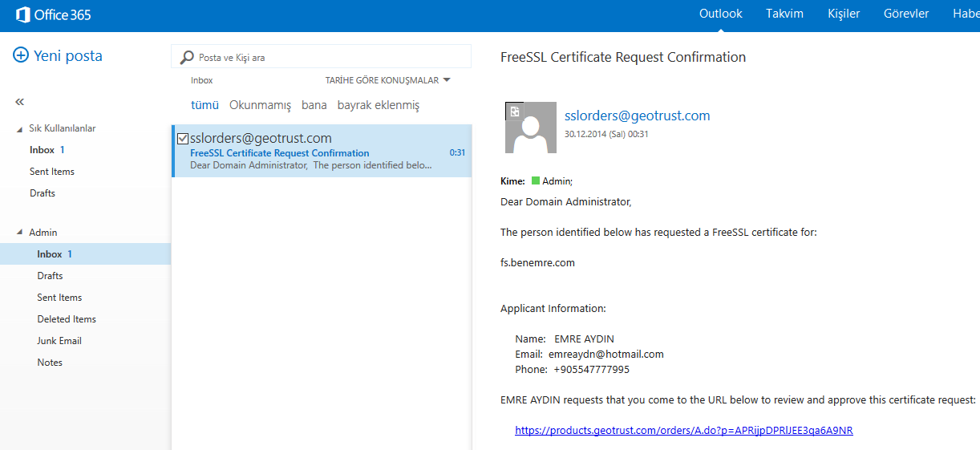Open Görevler in top navigation
Screen dimensions: 980x450
[x=906, y=14]
